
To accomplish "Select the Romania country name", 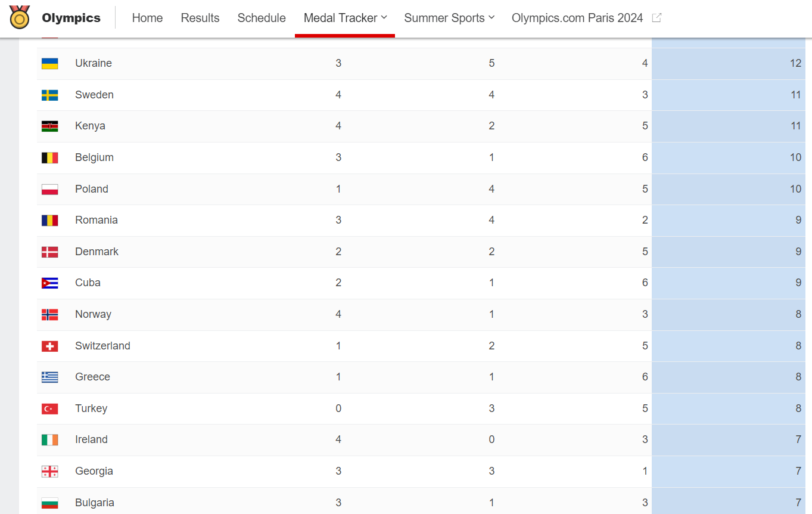I will point(97,220).
